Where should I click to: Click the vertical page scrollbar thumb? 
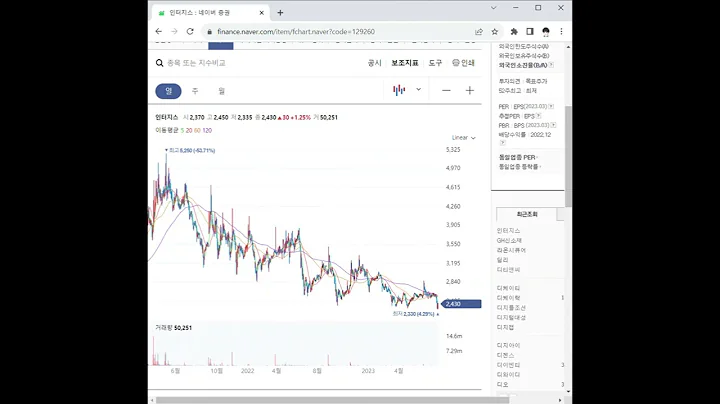tap(568, 156)
